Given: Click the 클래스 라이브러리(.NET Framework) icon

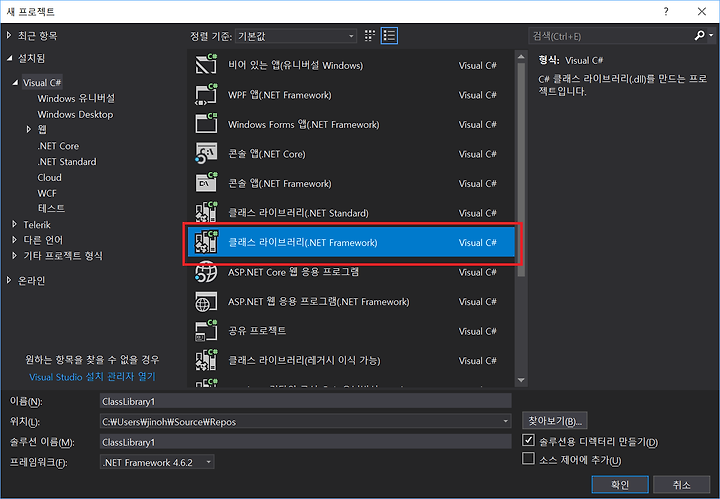Looking at the screenshot, I should tap(206, 242).
